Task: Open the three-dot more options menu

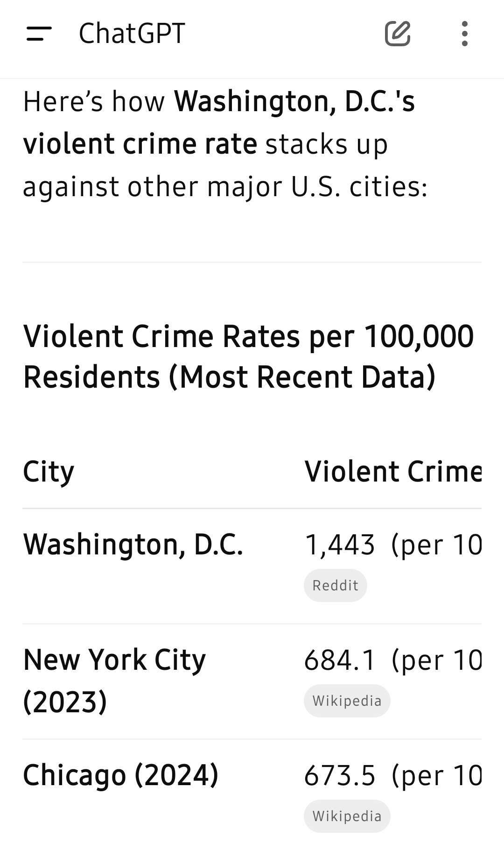Action: (464, 34)
